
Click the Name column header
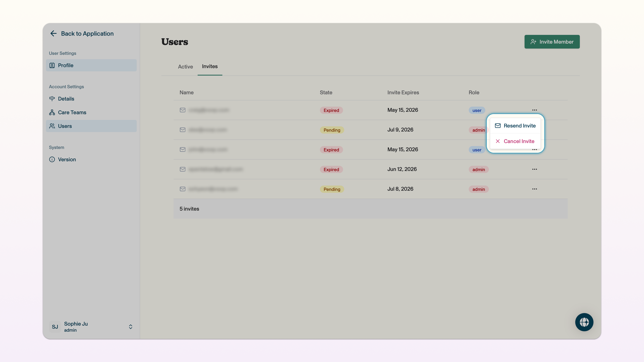coord(186,93)
